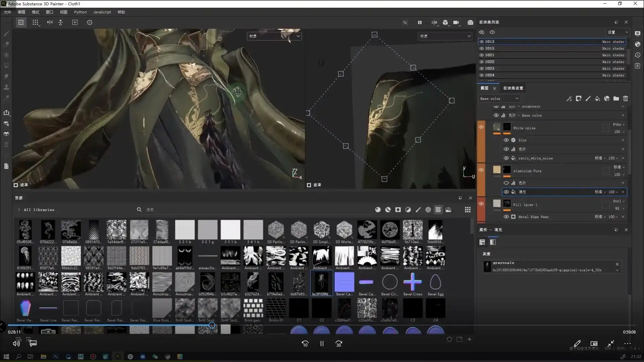This screenshot has width=644, height=362.
Task: Toggle visibility of Metal Edge Wear generator
Action: 506,217
